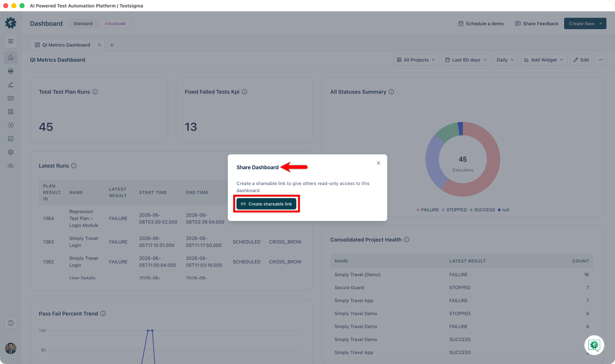Open the pencil create-tests sidebar icon
Screen dimensions: 615x364
point(10,85)
